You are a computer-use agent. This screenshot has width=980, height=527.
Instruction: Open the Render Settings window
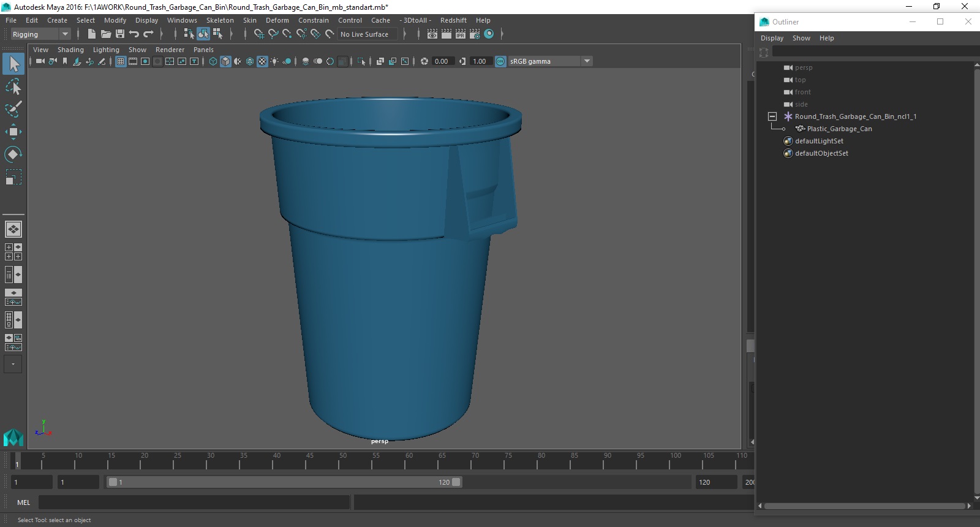(x=475, y=34)
